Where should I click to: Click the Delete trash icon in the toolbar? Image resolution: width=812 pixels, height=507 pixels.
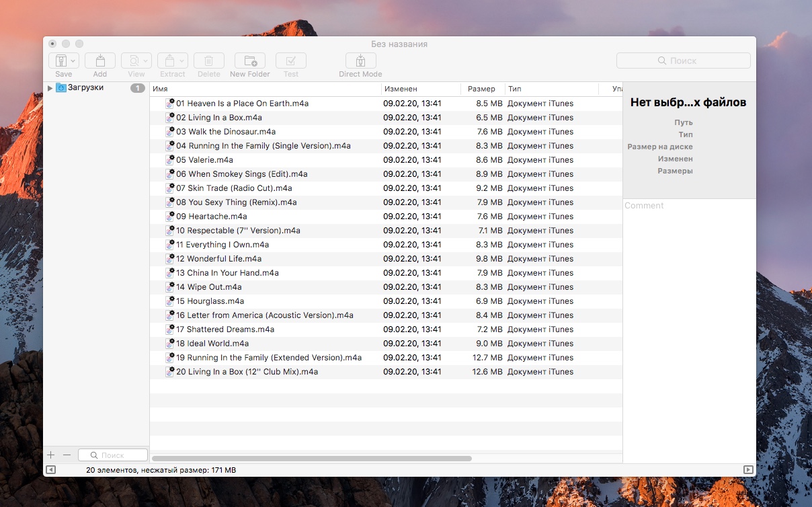[x=209, y=61]
